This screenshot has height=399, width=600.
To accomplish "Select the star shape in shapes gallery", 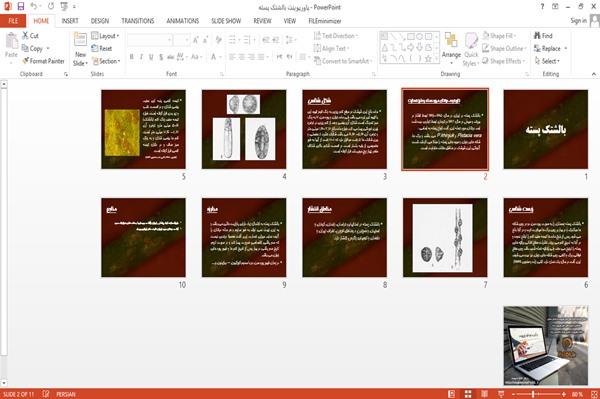I will tap(429, 59).
